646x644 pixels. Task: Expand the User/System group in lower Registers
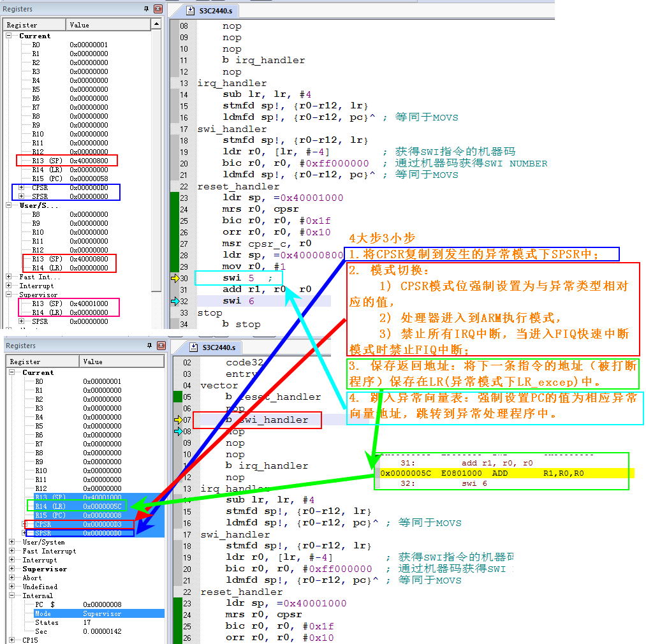click(12, 542)
